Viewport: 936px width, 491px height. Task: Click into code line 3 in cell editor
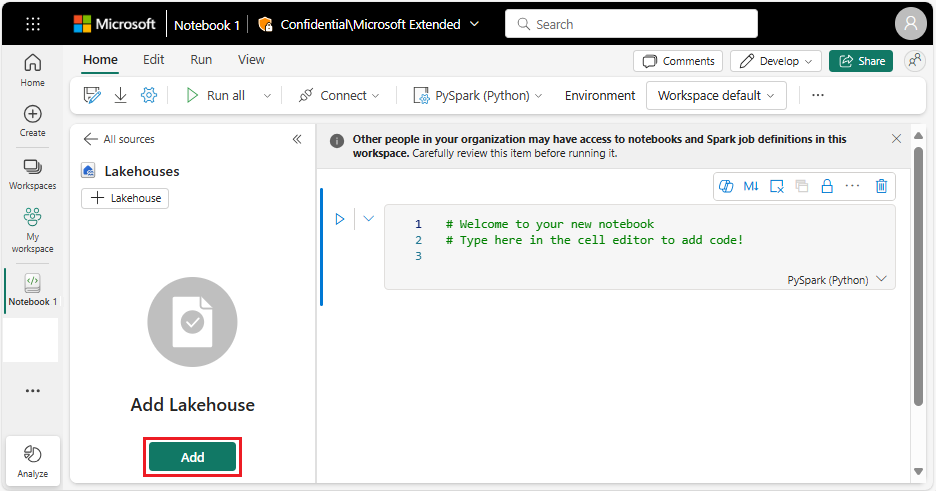click(639, 256)
